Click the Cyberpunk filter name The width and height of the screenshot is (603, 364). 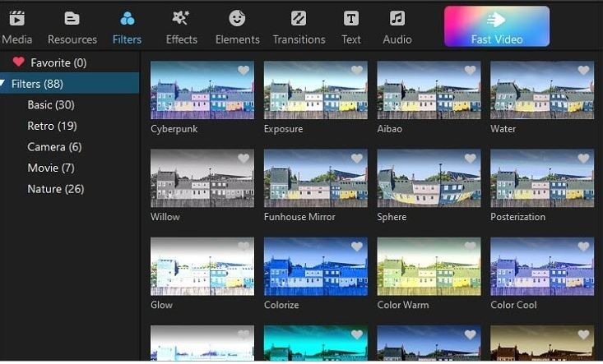click(174, 129)
